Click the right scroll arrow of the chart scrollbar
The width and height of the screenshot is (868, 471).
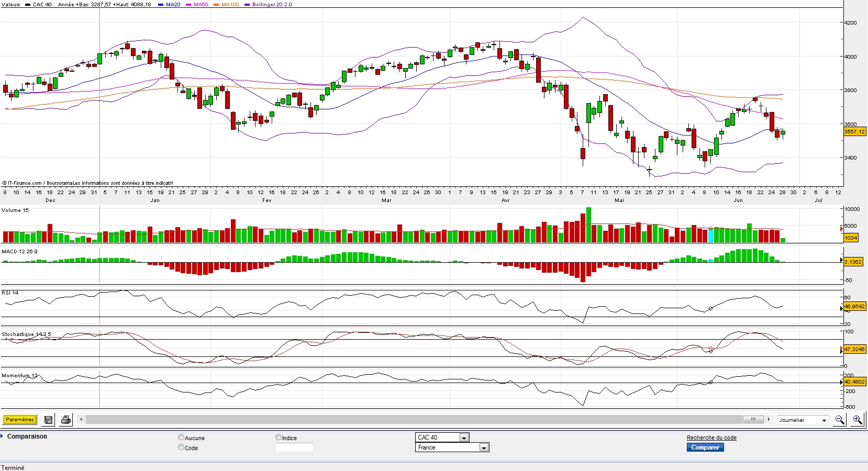tap(769, 419)
